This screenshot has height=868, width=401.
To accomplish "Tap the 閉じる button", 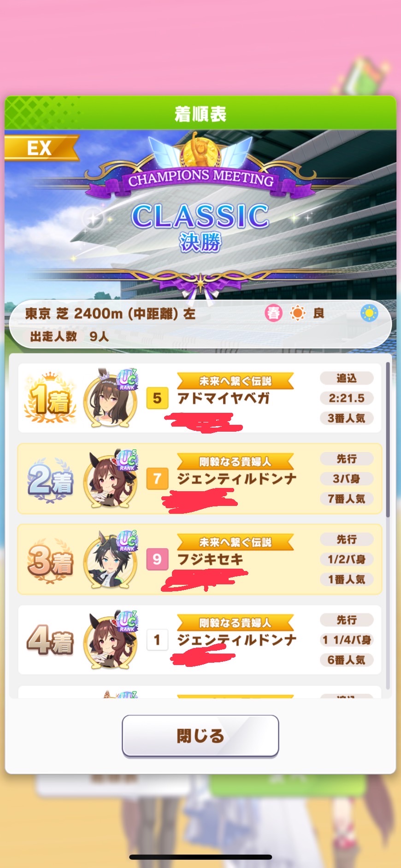I will click(200, 736).
